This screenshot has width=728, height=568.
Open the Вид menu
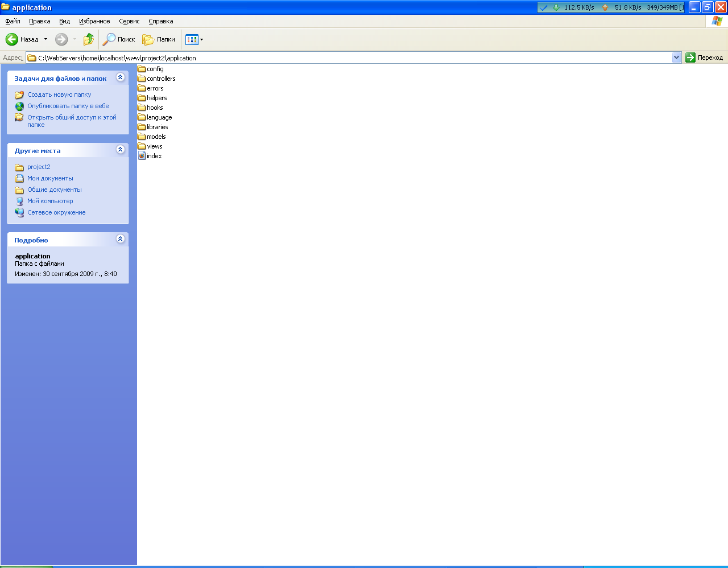(x=65, y=21)
